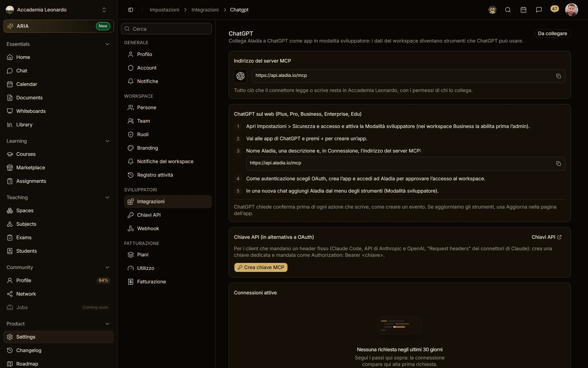Open Registro attività settings
588x368 pixels.
click(x=168, y=175)
